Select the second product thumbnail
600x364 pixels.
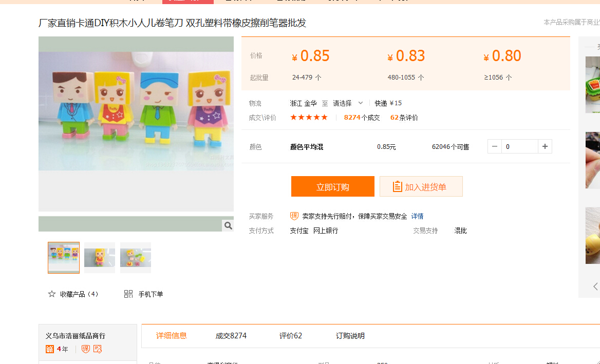[100, 258]
